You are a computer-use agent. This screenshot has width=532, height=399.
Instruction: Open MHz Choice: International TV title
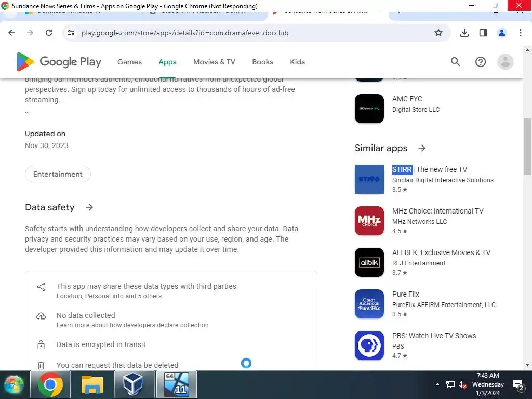[437, 211]
